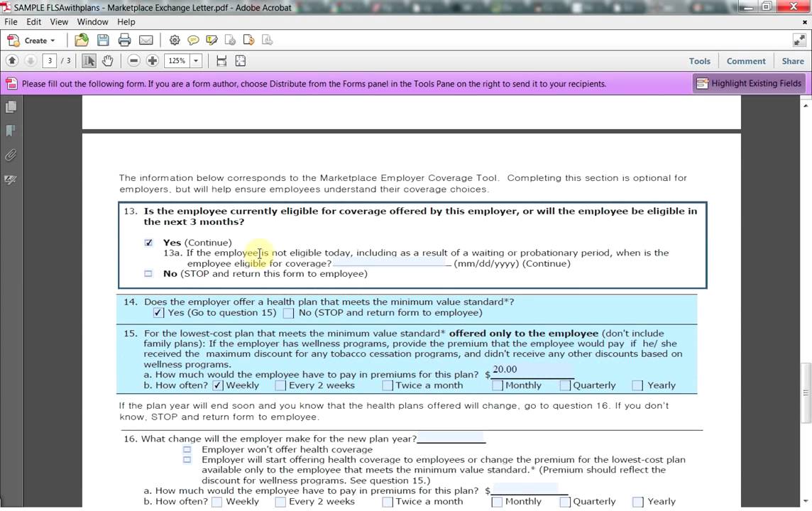This screenshot has width=812, height=511.
Task: Send the file by email via the envelope icon
Action: coord(146,40)
